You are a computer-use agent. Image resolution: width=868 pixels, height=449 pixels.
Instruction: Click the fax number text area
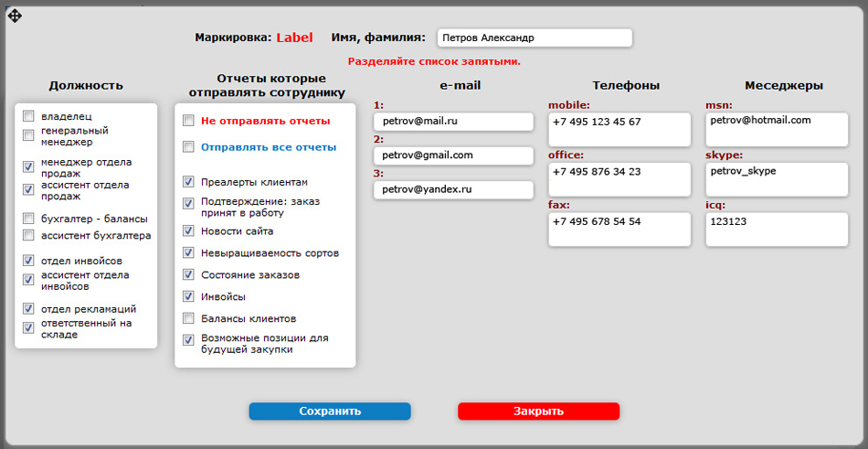point(619,229)
